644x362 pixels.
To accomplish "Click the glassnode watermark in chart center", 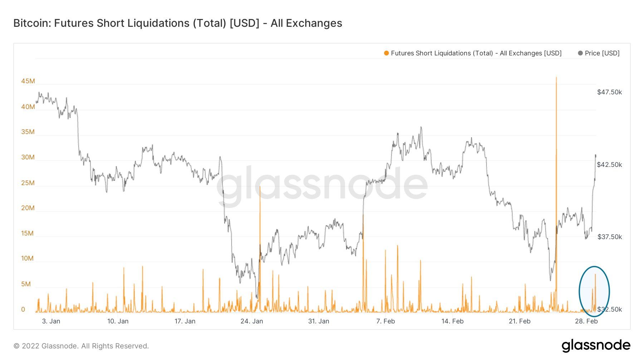I will [x=322, y=185].
